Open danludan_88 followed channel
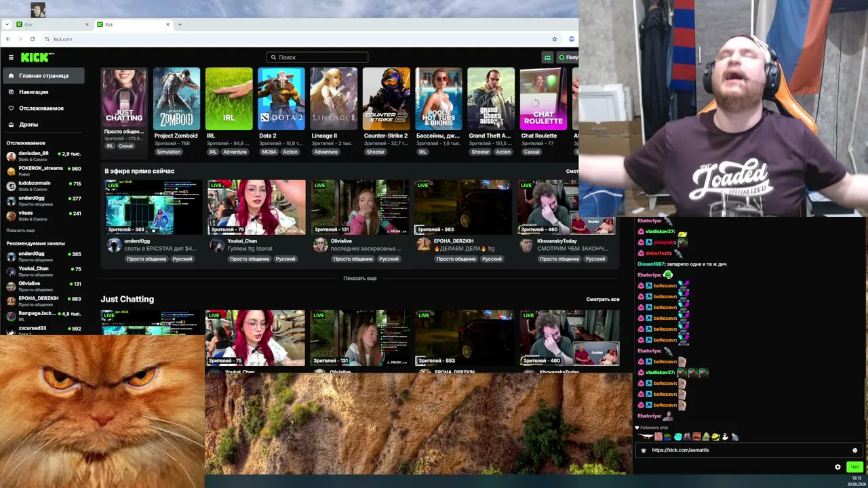Image resolution: width=868 pixels, height=488 pixels. tap(43, 156)
